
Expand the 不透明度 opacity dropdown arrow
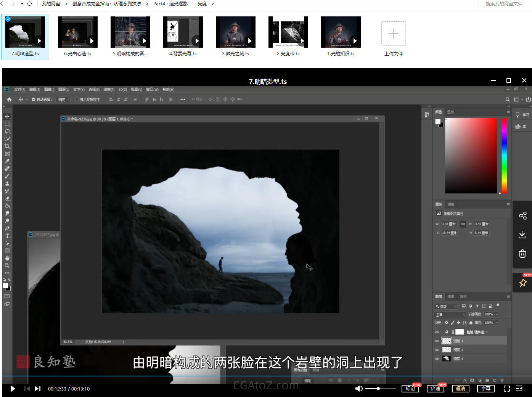click(x=497, y=315)
